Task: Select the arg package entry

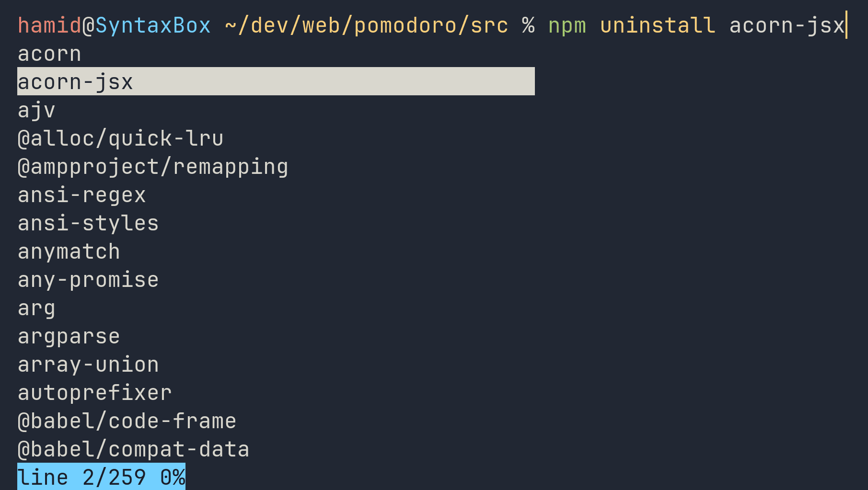Action: pyautogui.click(x=36, y=308)
